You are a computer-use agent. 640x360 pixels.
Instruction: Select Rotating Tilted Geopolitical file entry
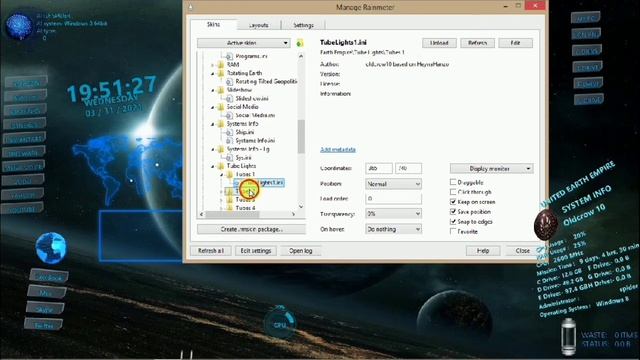tap(266, 82)
